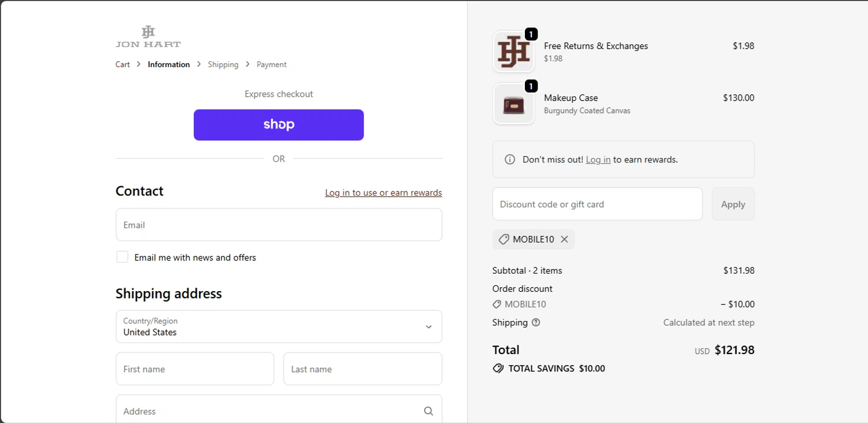Select the Information breadcrumb step

pos(168,64)
